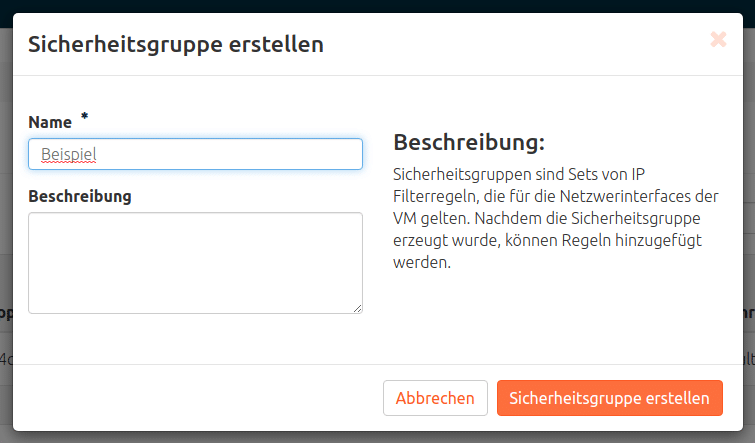
Task: Click empty header space beside the dialog title
Action: click(500, 44)
